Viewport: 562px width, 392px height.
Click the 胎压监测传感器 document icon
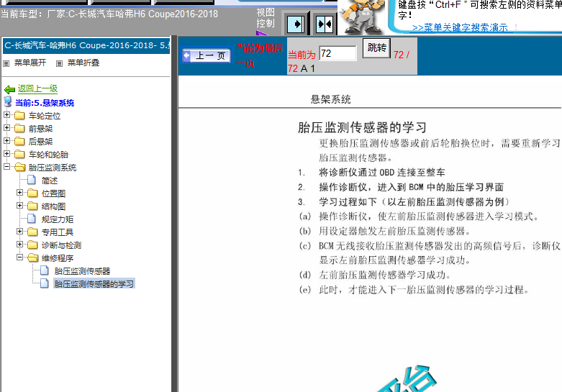tap(45, 270)
